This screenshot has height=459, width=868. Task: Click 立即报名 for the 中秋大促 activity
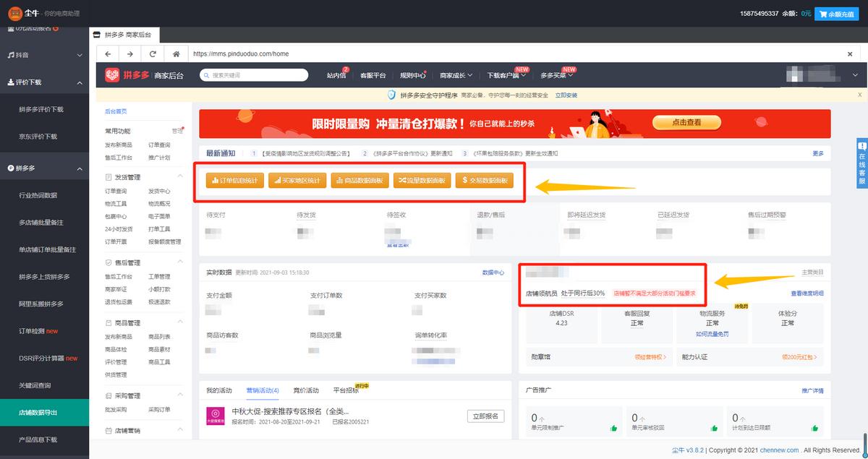(x=485, y=416)
